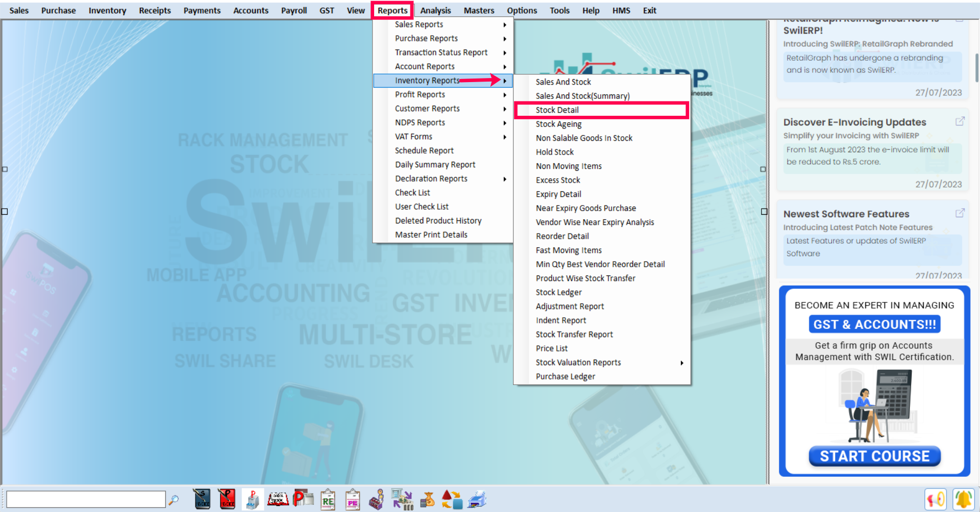
Task: Open the Sales menu
Action: pos(19,10)
